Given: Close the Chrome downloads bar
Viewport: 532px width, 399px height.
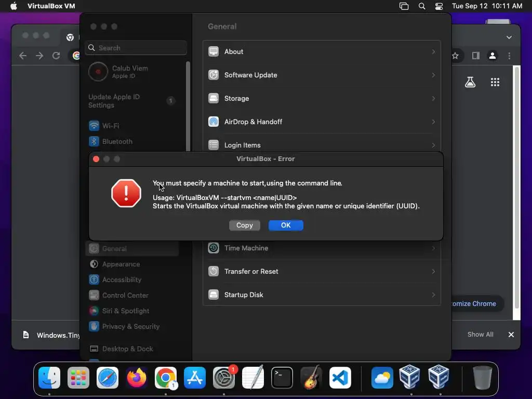Looking at the screenshot, I should [511, 335].
